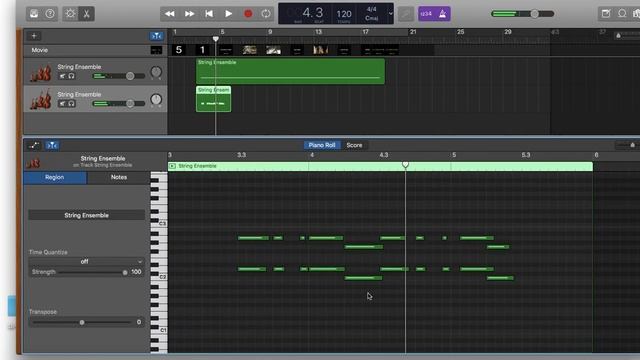The image size is (640, 360).
Task: Show automation in the editor
Action: [x=34, y=145]
